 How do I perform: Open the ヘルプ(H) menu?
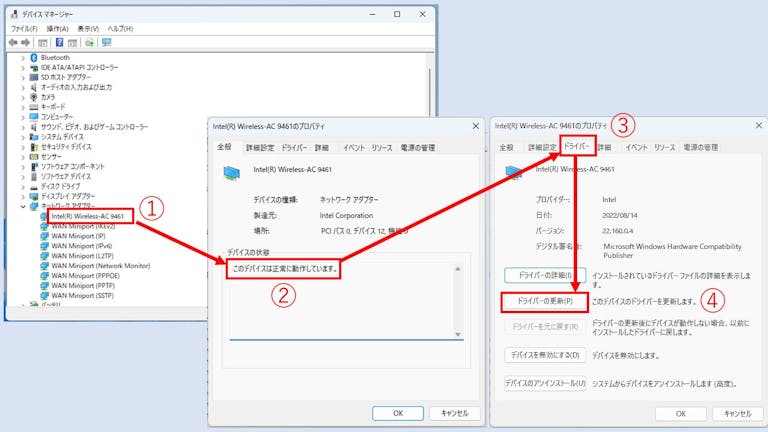pos(120,29)
